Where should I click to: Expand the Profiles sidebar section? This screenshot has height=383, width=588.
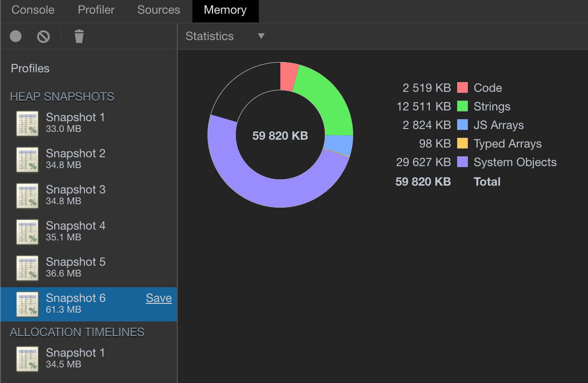(30, 68)
